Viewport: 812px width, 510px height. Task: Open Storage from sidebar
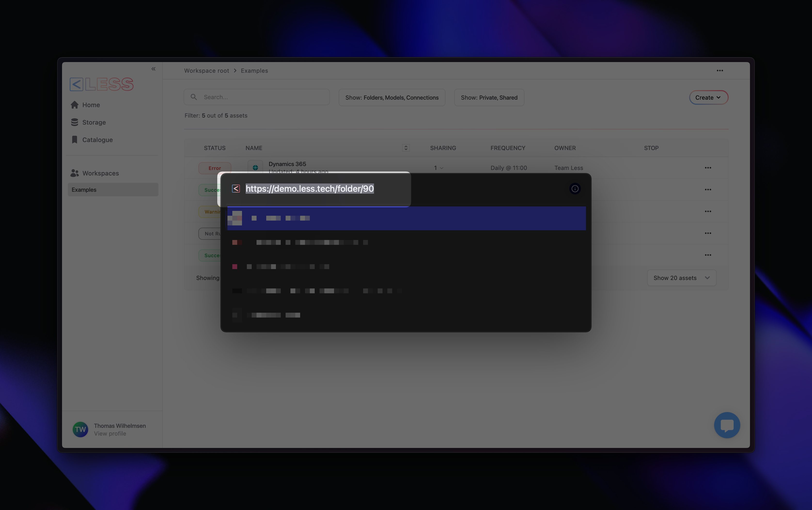click(x=94, y=122)
